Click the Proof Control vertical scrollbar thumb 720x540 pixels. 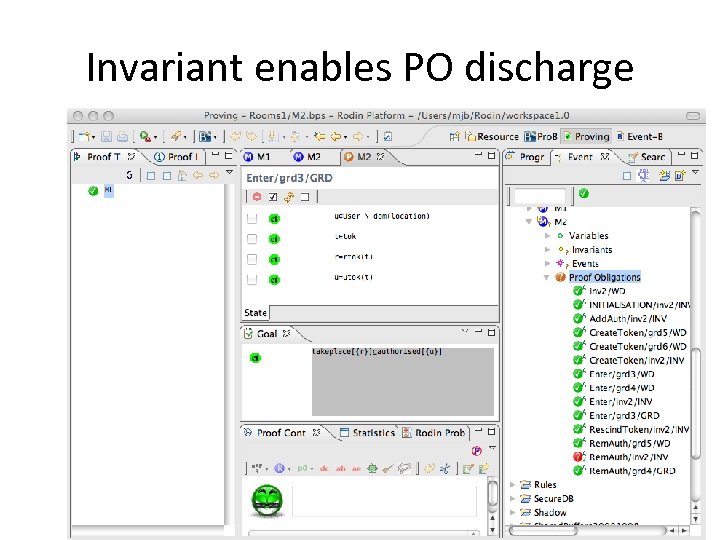coord(492,492)
